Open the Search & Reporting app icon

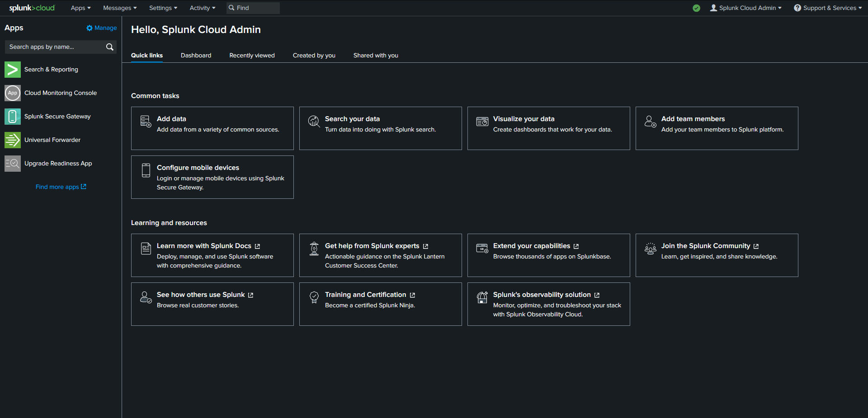tap(12, 70)
